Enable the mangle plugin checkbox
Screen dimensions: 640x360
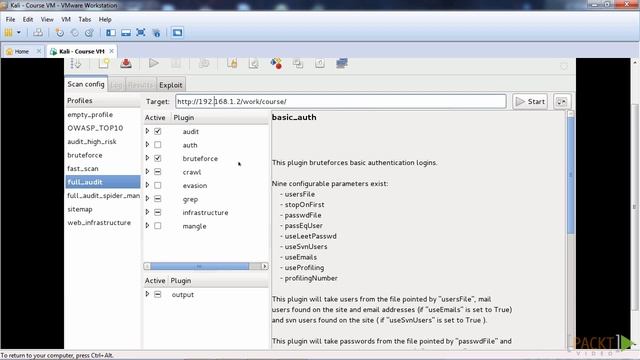tap(158, 226)
